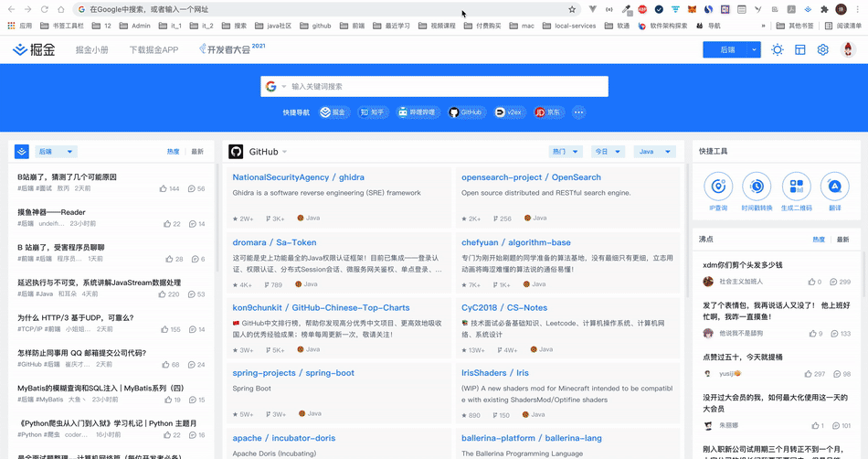
Task: Open the user avatar in the page header
Action: pos(848,49)
